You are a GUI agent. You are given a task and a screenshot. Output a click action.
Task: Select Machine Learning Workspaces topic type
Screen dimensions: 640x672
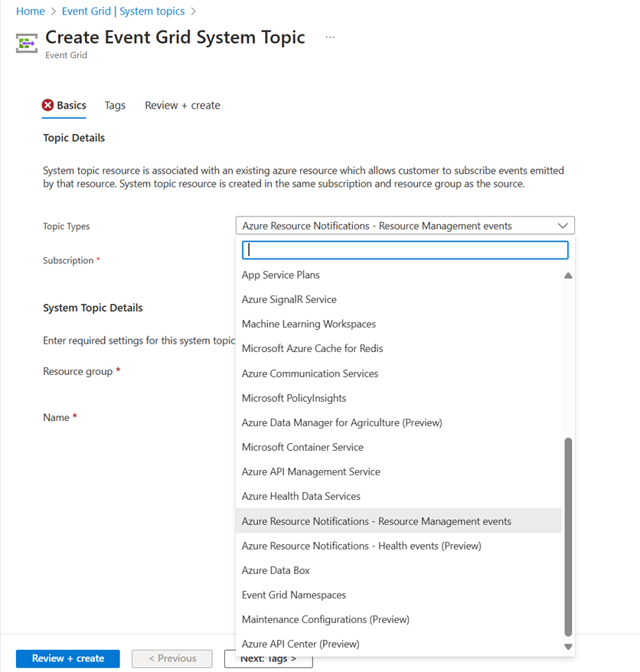click(309, 324)
